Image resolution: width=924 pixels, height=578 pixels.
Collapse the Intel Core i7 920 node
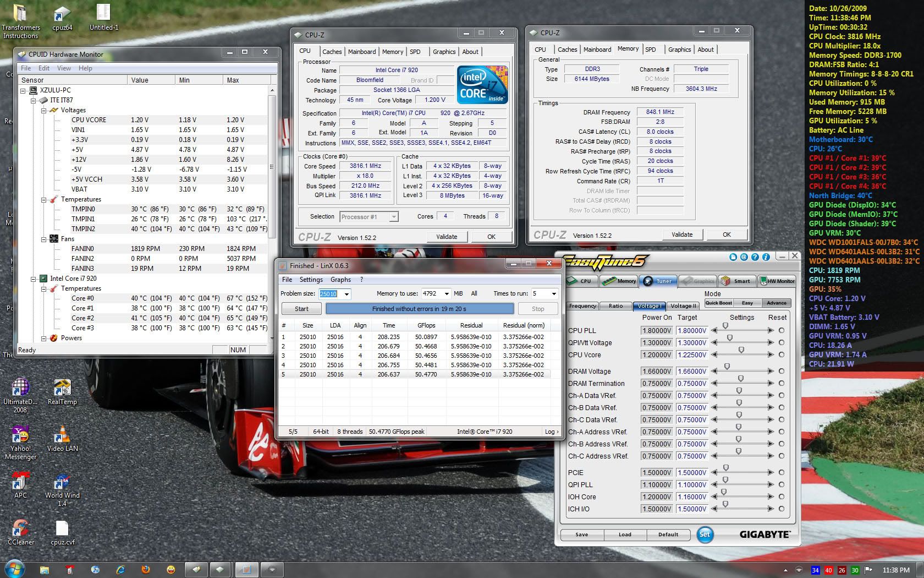[x=33, y=279]
